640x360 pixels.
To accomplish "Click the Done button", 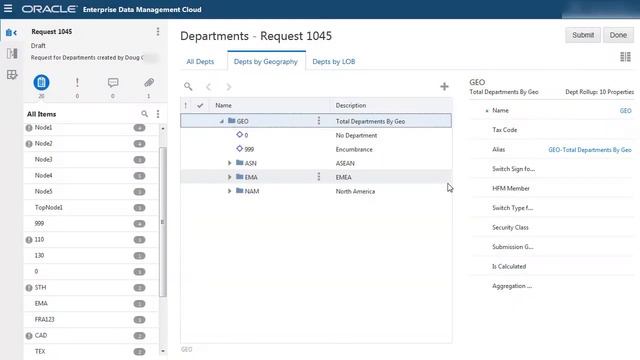I will pos(618,35).
